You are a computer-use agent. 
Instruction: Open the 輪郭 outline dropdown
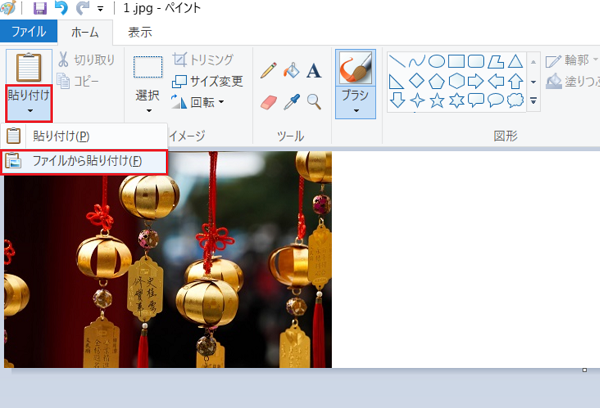(572, 60)
